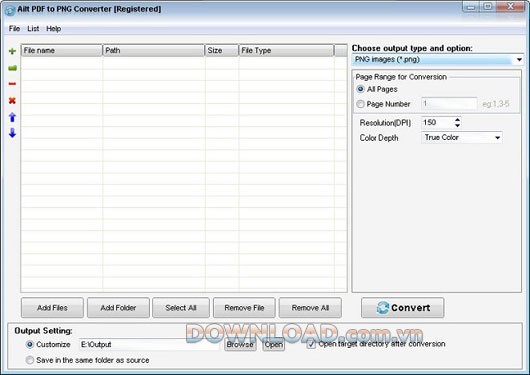
Task: Click the green plus add file icon
Action: (x=12, y=51)
